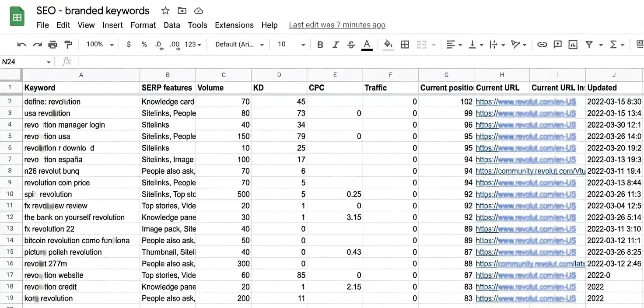Print the spreadsheet
Image resolution: width=644 pixels, height=308 pixels.
click(x=53, y=44)
